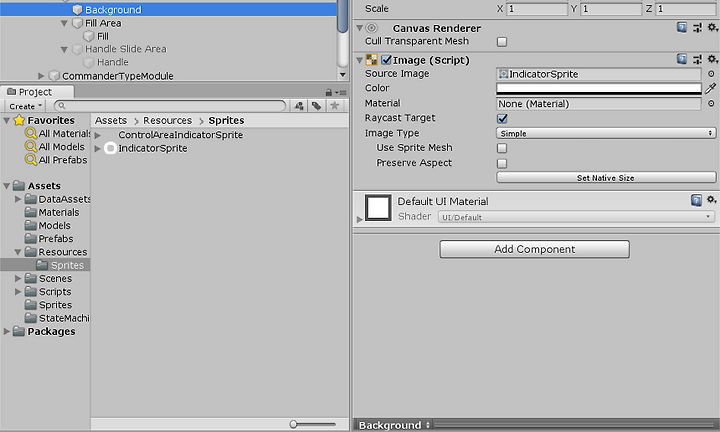Expand the DataAssets folder arrow

pyautogui.click(x=18, y=199)
